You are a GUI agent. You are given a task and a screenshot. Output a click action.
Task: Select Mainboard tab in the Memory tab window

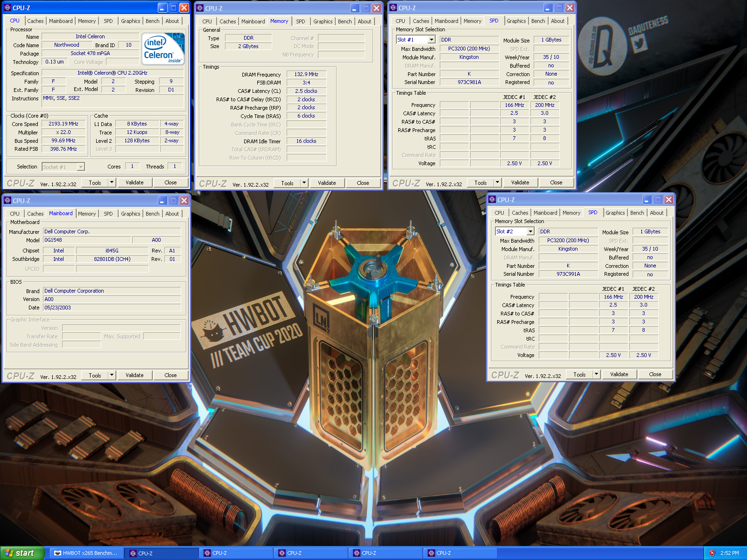253,21
